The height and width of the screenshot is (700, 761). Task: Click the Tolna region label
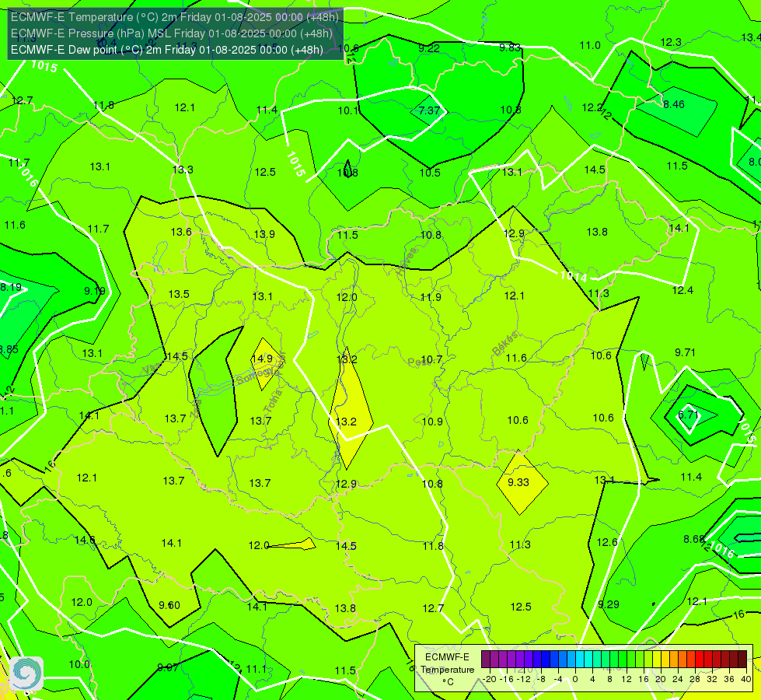[273, 401]
